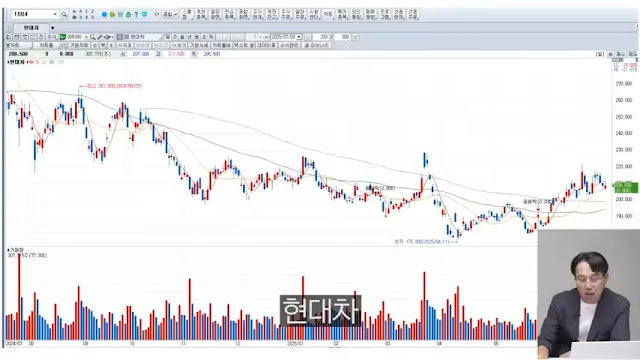Open 계좌잔고 shortcut in top bar
Image resolution: width=640 pixels, height=360 pixels.
point(271,14)
